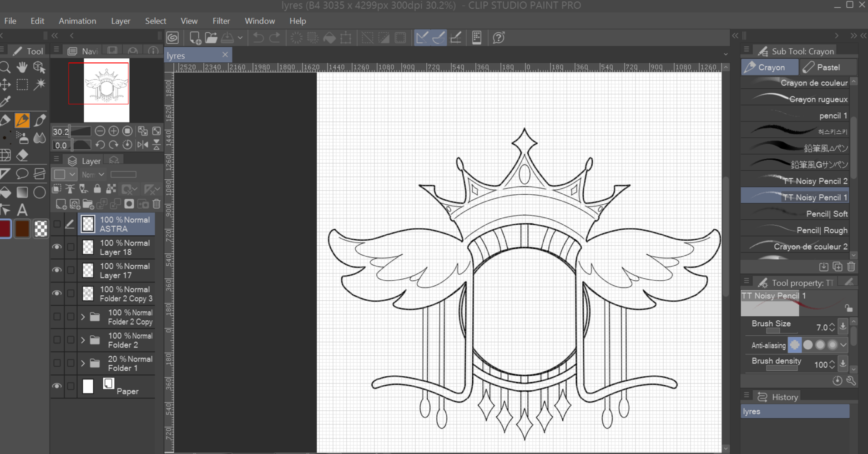Click the Open file folder icon

(x=211, y=38)
